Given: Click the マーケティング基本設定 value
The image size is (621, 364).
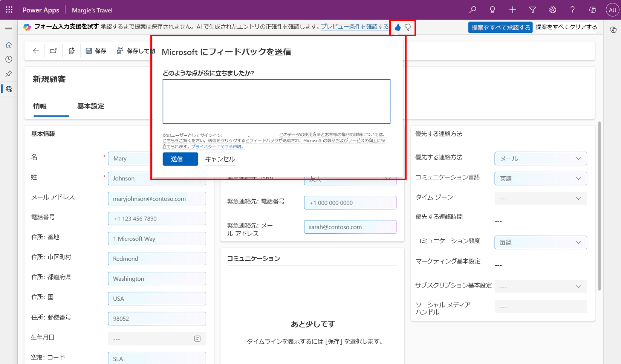Looking at the screenshot, I should point(498,265).
